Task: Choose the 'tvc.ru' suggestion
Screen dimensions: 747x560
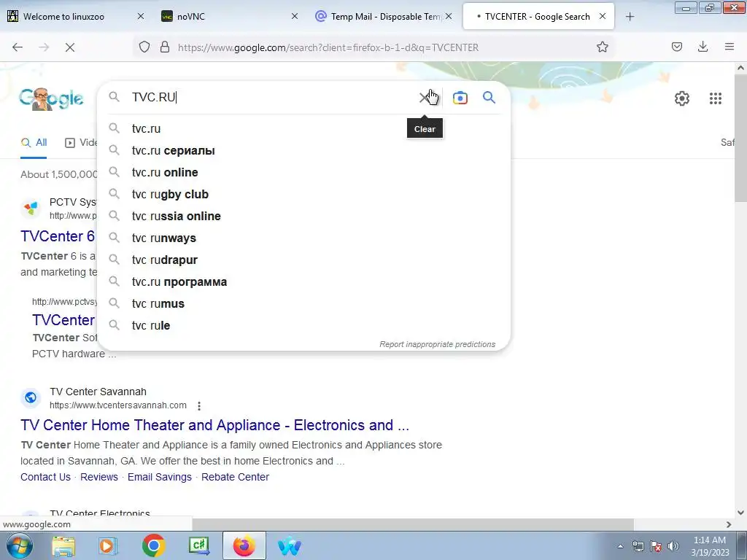Action: point(303,128)
